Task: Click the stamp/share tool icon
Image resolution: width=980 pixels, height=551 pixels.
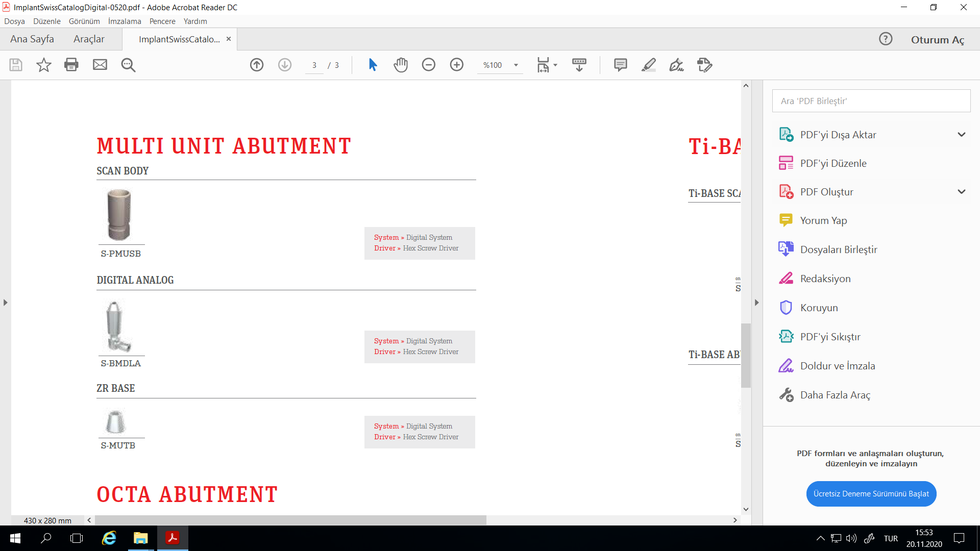Action: 705,65
